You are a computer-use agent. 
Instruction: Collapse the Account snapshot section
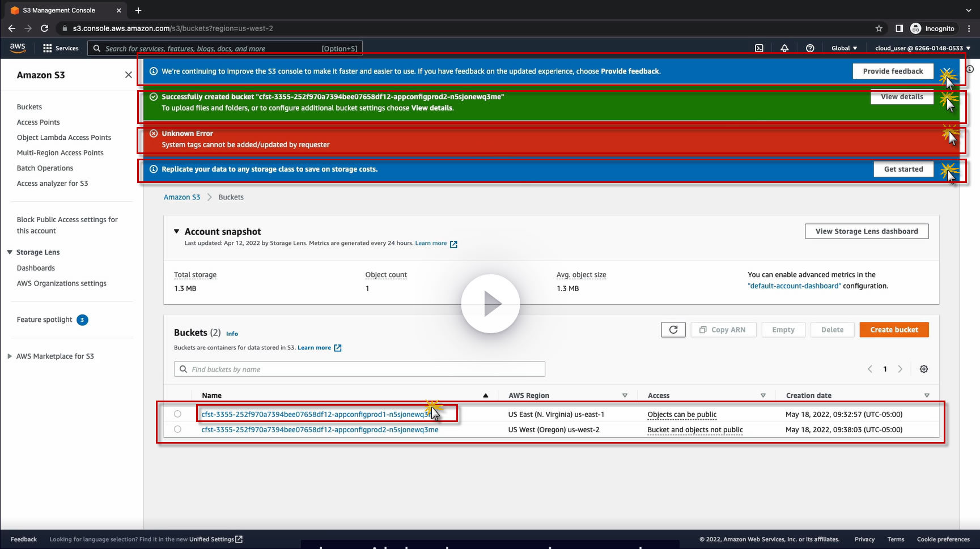pos(176,231)
